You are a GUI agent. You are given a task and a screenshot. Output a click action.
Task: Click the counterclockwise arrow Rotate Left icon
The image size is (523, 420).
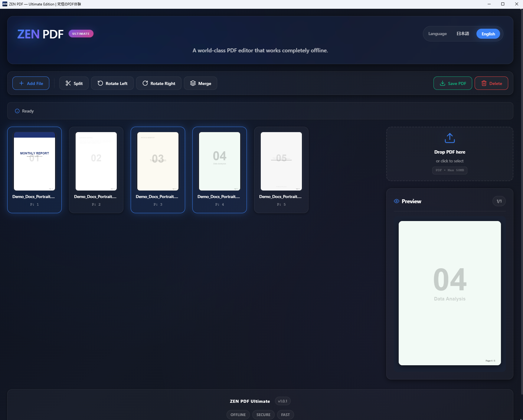[100, 83]
